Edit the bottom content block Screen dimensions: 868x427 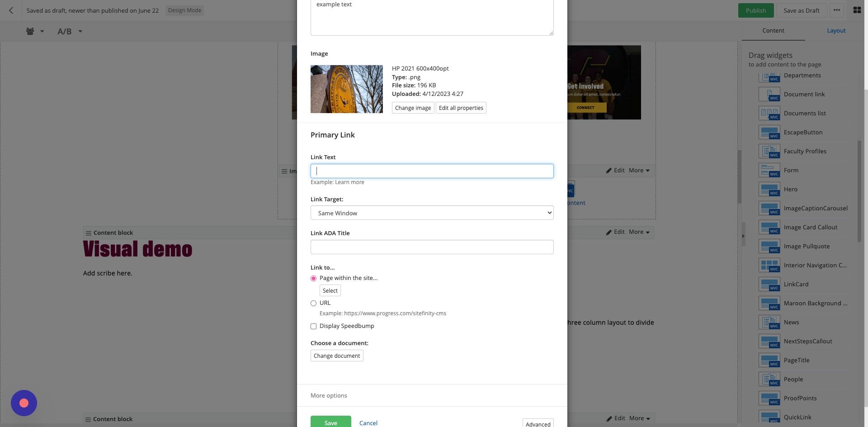(616, 418)
